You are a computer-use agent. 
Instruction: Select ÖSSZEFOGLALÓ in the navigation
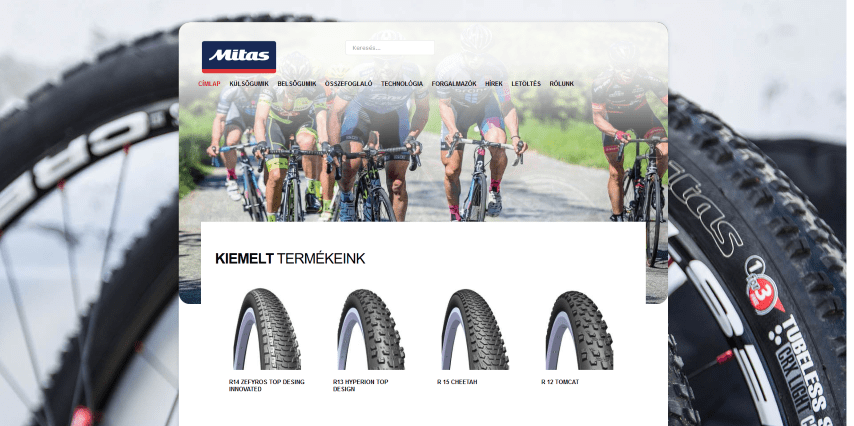(349, 84)
